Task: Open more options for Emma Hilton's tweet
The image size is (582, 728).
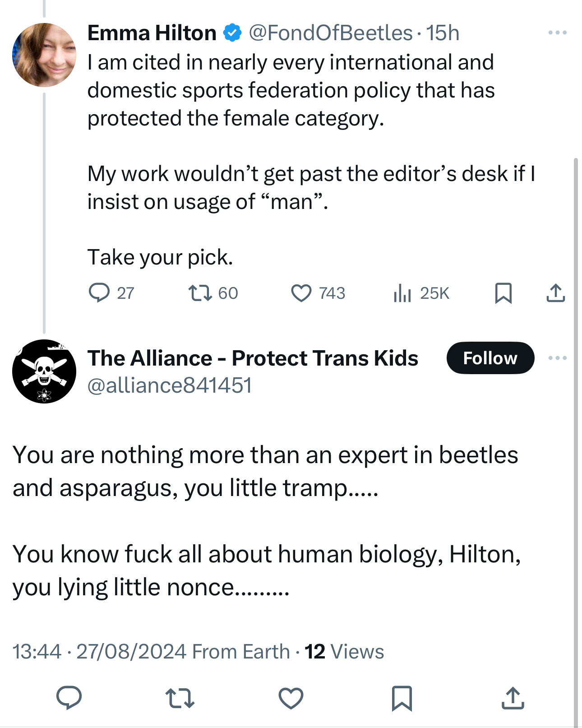Action: [557, 32]
